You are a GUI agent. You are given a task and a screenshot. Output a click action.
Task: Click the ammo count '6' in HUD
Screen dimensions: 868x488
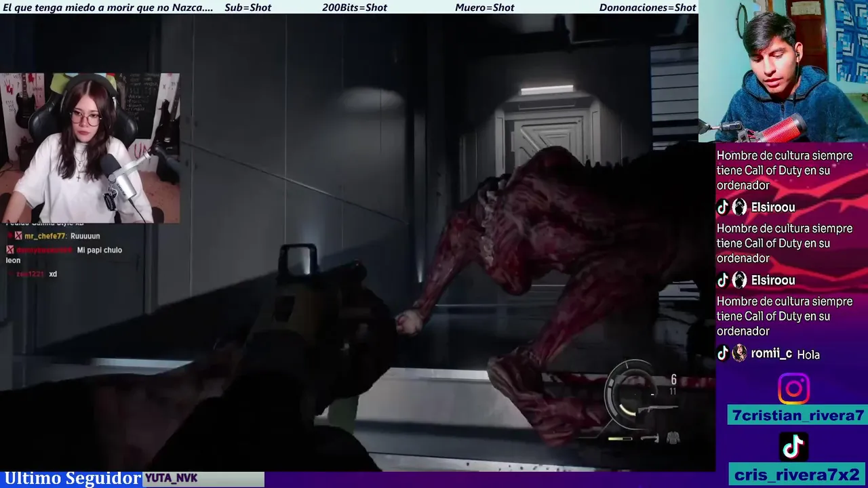[673, 380]
